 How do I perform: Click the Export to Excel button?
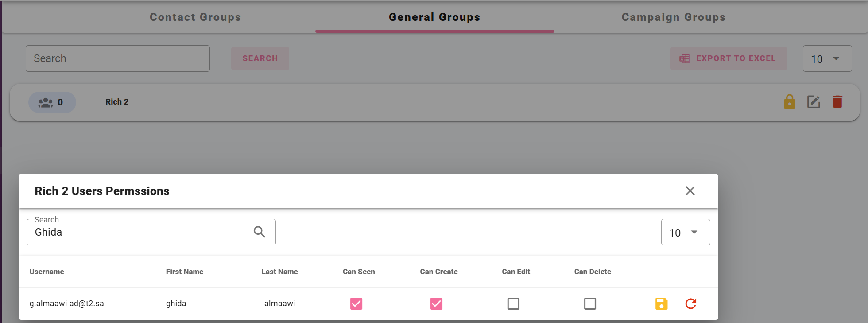[x=728, y=58]
